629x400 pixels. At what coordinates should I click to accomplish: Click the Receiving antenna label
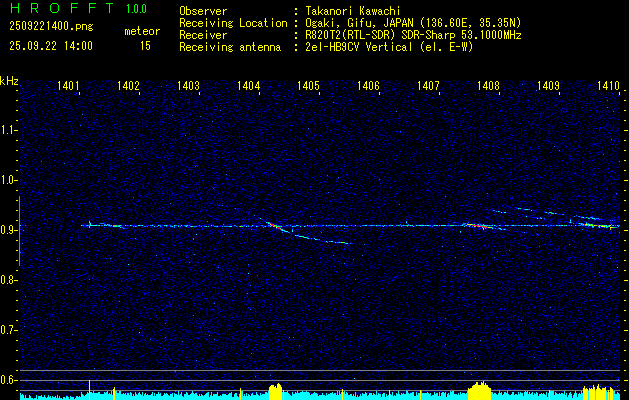click(230, 47)
